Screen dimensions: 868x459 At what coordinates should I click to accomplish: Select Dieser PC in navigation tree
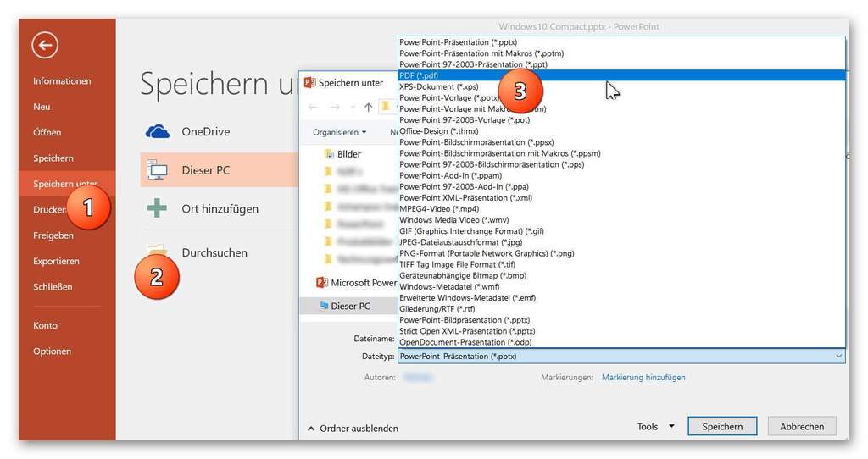(349, 306)
